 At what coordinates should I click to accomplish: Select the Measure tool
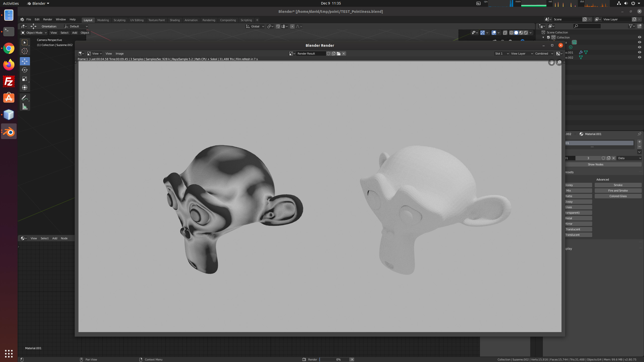point(25,106)
